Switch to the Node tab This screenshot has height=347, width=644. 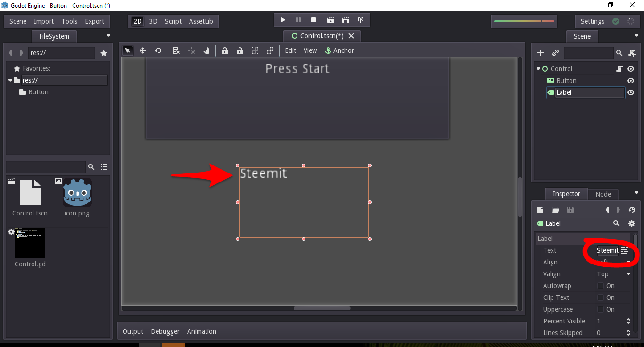pos(603,194)
